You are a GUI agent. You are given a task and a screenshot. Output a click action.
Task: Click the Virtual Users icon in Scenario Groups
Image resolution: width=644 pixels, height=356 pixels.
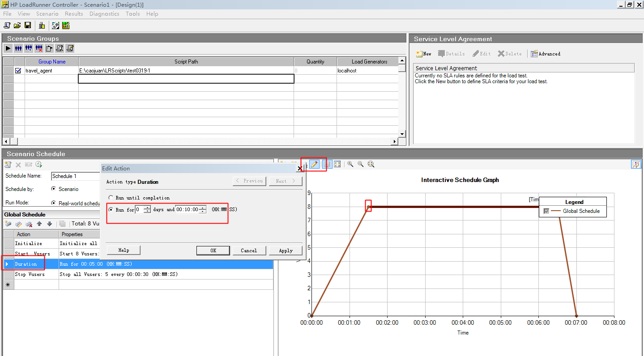pyautogui.click(x=18, y=48)
